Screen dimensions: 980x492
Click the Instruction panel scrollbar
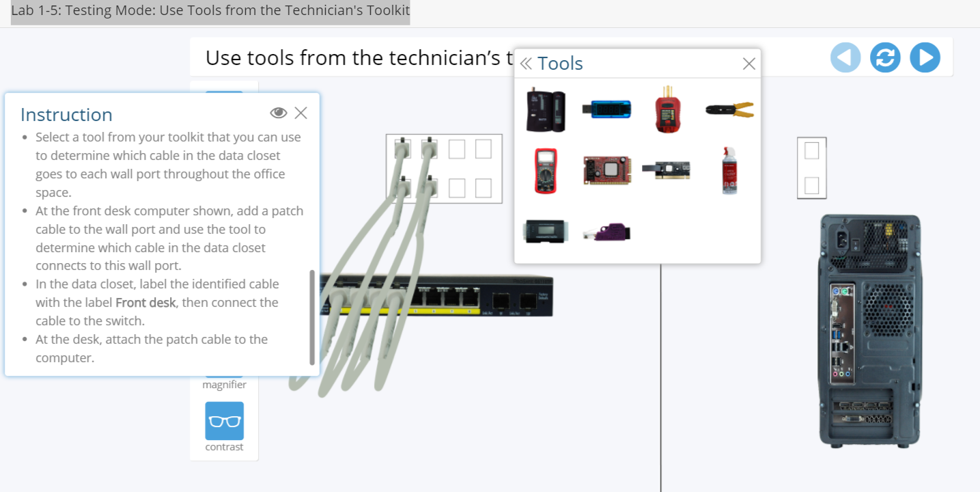pos(312,318)
